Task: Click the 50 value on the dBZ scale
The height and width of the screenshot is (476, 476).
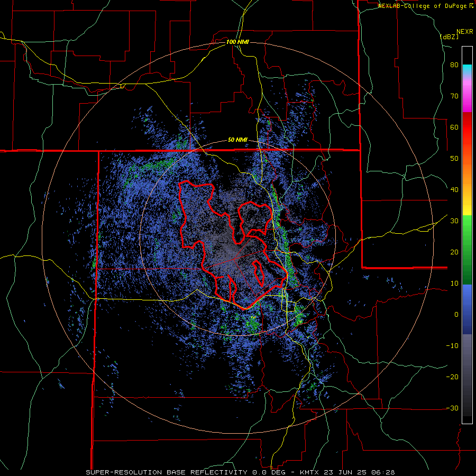Action: (454, 159)
